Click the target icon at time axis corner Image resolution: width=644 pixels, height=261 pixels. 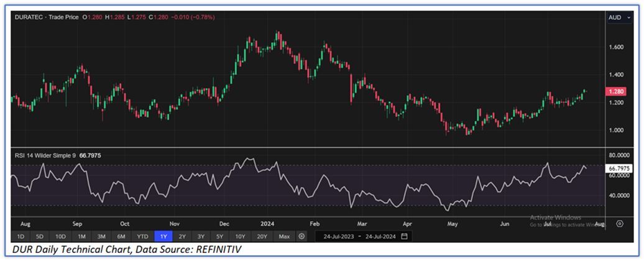coord(619,223)
